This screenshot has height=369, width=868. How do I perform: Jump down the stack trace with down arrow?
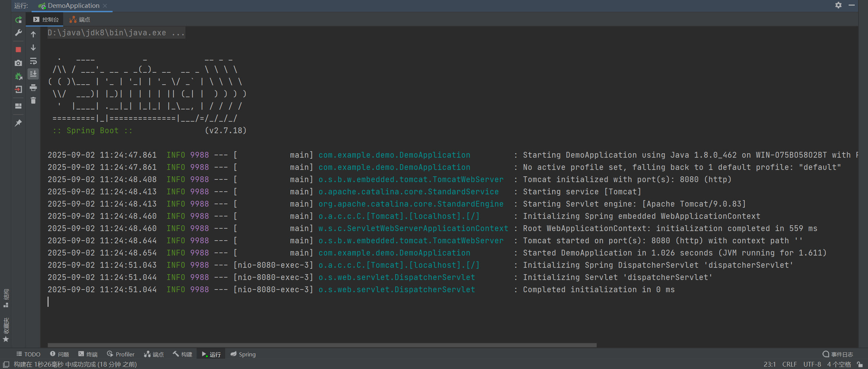pos(33,48)
